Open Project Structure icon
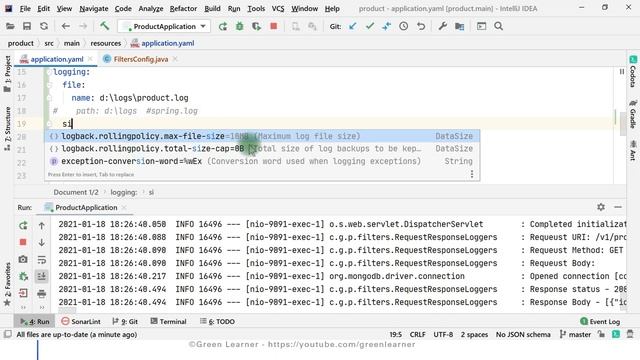640x360 pixels. coord(460,27)
